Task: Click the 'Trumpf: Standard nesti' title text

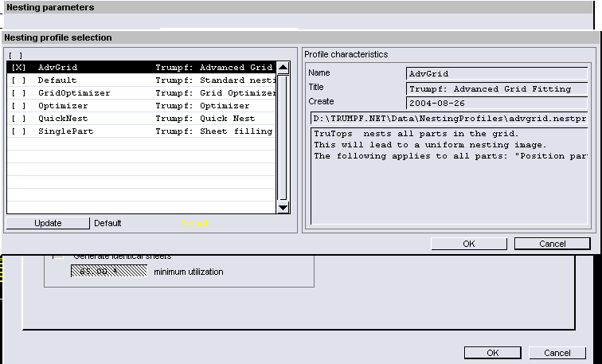Action: point(215,80)
